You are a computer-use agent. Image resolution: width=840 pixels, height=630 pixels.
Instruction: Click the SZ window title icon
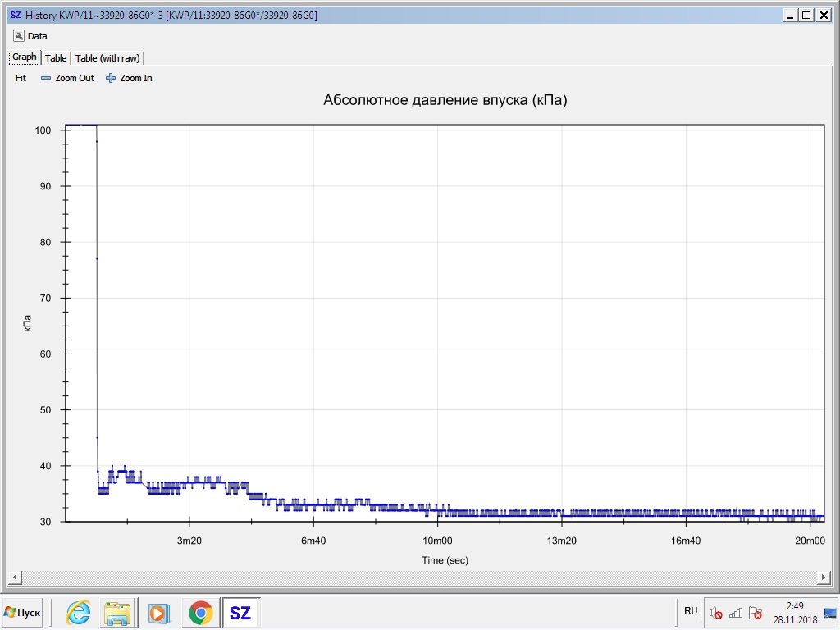[x=15, y=15]
